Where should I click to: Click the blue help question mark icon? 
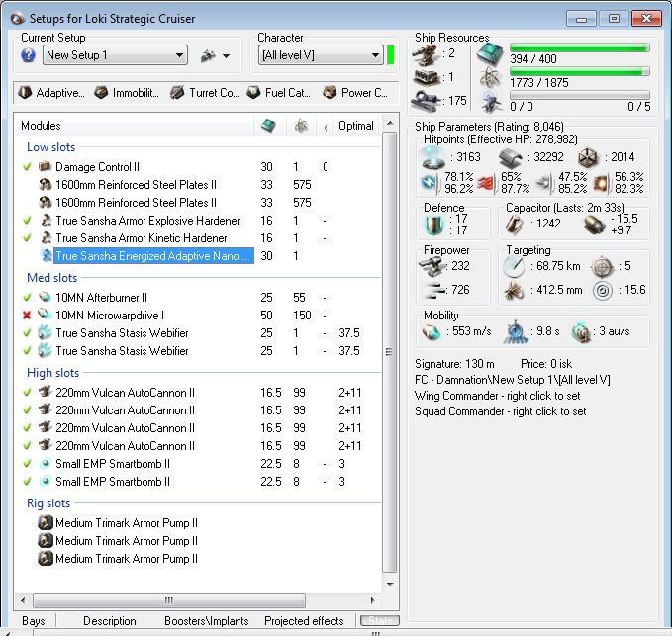tap(28, 55)
